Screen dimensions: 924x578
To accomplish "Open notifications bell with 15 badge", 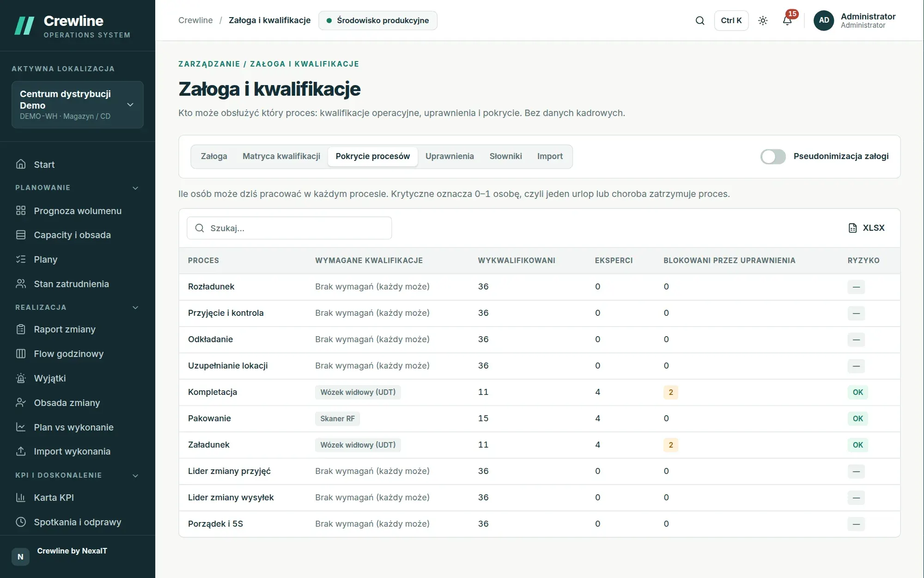I will click(x=788, y=20).
